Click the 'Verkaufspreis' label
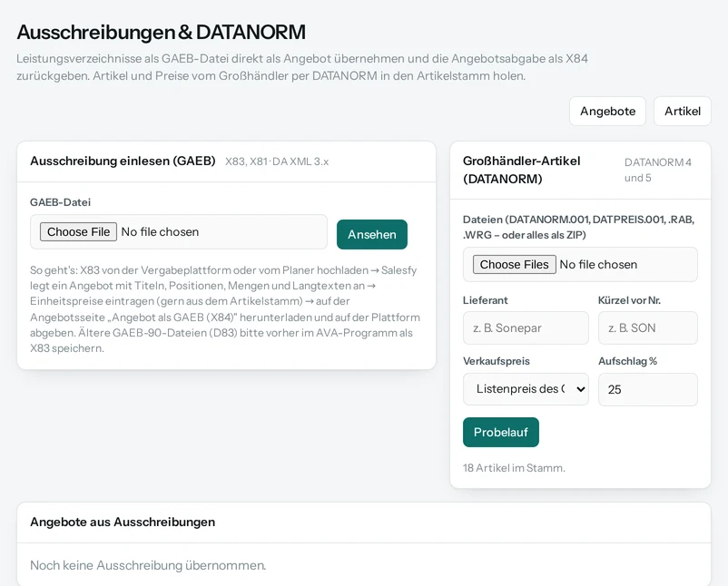This screenshot has height=586, width=728. pyautogui.click(x=497, y=361)
